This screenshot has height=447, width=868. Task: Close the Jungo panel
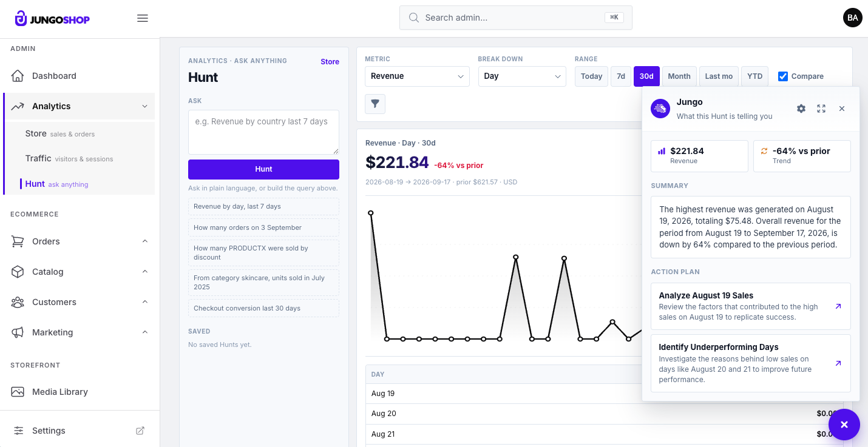842,109
